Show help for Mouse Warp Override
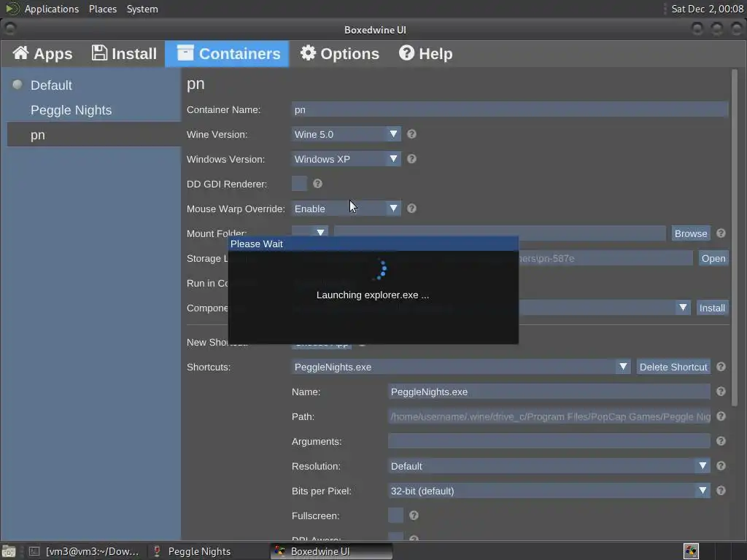The width and height of the screenshot is (747, 560). pyautogui.click(x=411, y=209)
